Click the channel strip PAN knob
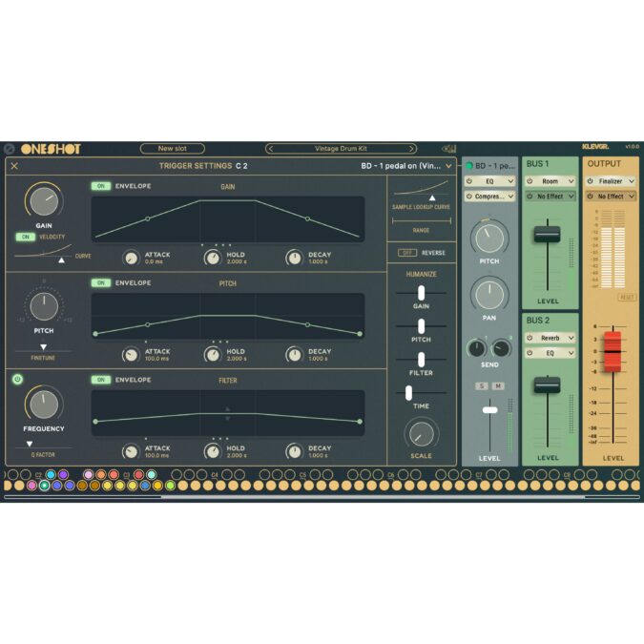This screenshot has height=644, width=644. click(489, 295)
